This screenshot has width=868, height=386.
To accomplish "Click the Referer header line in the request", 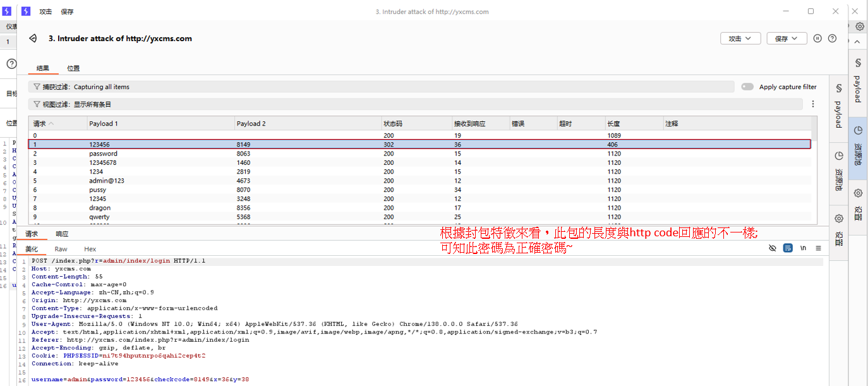I will 140,340.
